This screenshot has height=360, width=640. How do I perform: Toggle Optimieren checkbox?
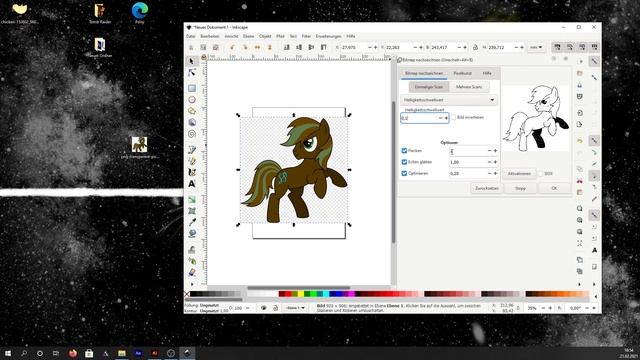(x=404, y=173)
